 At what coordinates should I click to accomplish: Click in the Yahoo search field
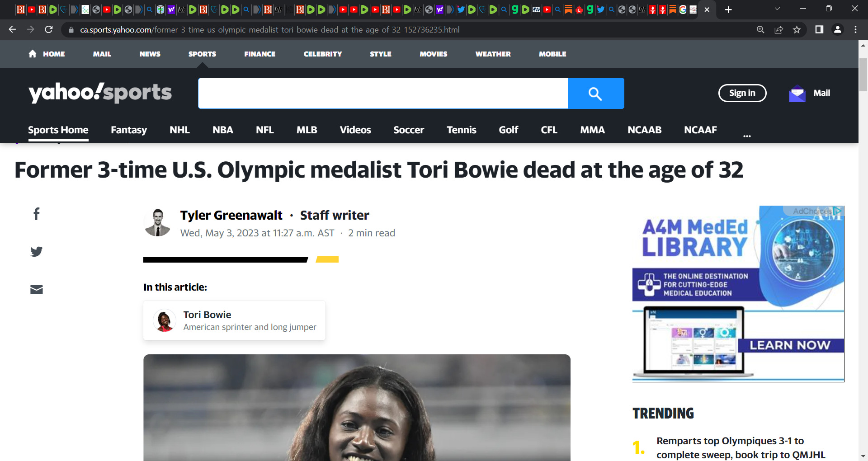point(383,94)
